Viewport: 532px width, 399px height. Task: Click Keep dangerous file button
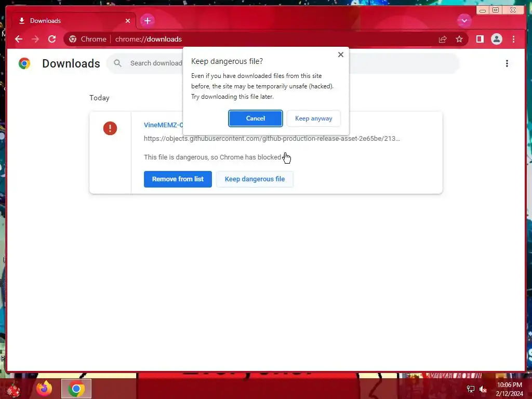pos(255,179)
